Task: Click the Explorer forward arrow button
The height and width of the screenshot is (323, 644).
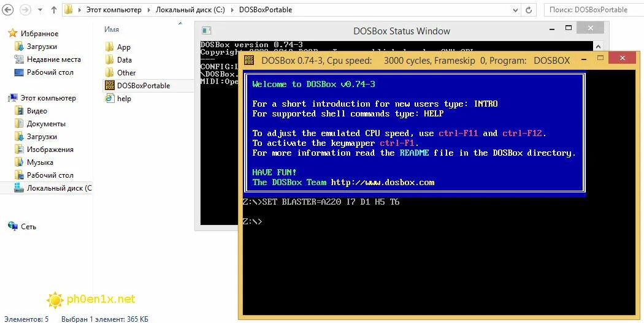Action: click(25, 10)
